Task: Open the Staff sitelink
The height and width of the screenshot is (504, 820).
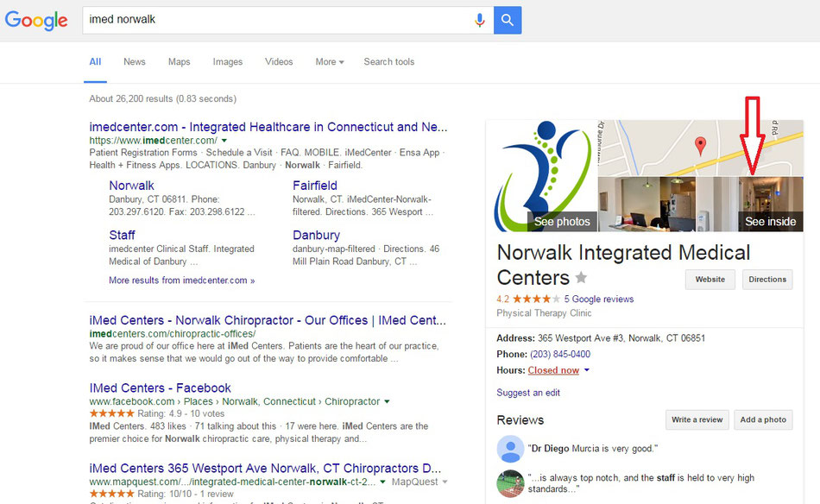Action: coord(122,236)
